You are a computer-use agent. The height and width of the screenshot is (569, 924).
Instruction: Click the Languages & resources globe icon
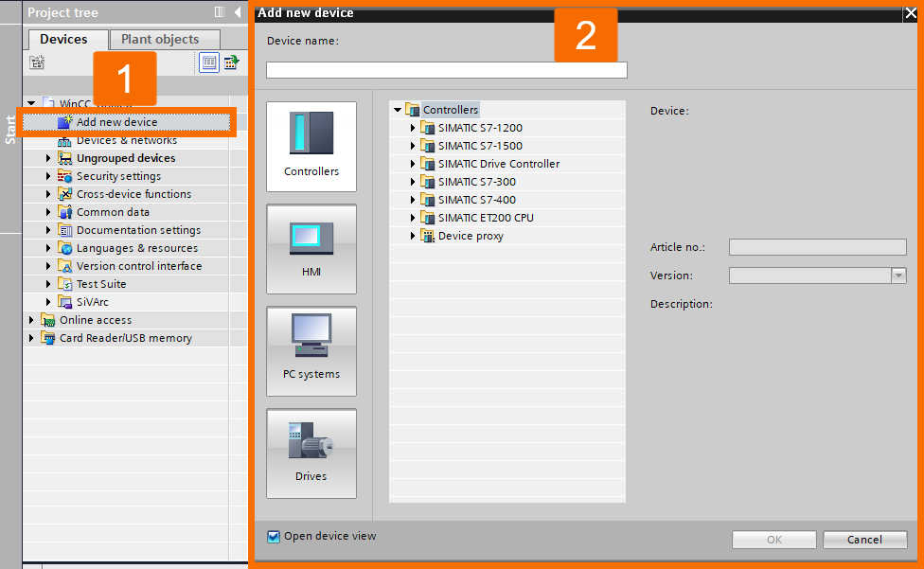click(64, 248)
